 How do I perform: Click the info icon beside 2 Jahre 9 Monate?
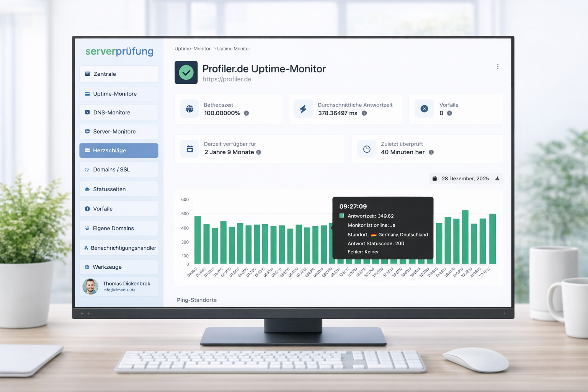tap(259, 152)
